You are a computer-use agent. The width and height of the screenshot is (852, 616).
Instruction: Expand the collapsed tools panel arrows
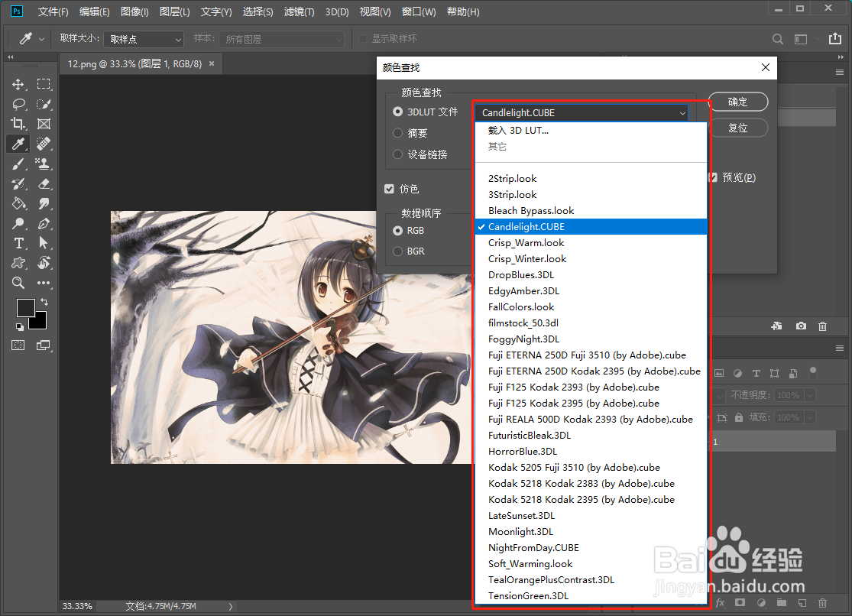click(11, 57)
